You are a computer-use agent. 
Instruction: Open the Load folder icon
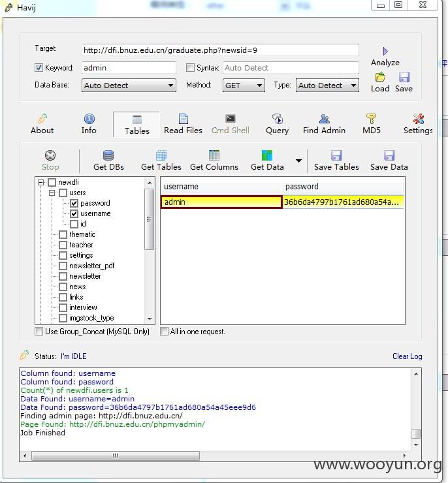[x=380, y=77]
